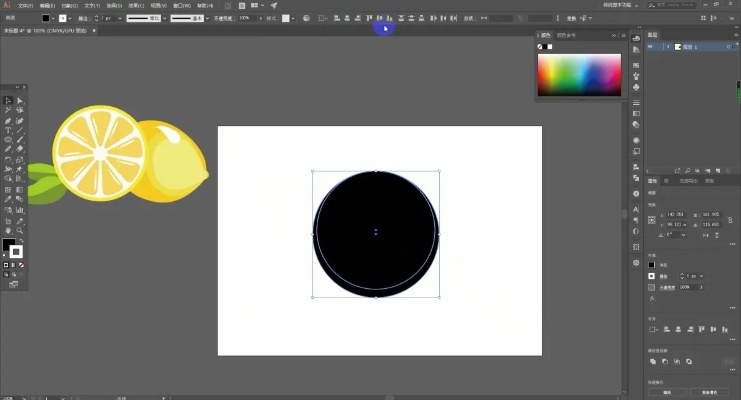
Task: Select the Paintbrush tool
Action: [x=20, y=140]
